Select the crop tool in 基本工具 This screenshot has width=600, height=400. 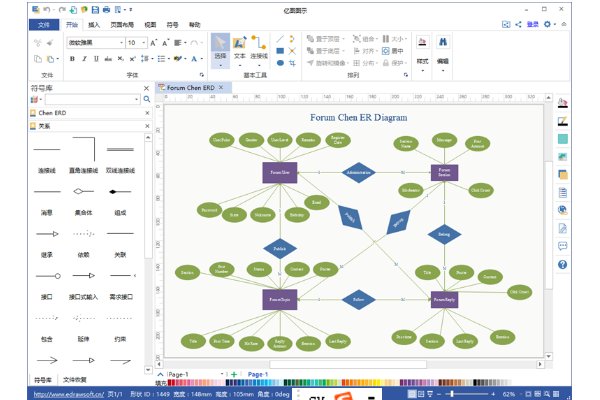tap(292, 63)
